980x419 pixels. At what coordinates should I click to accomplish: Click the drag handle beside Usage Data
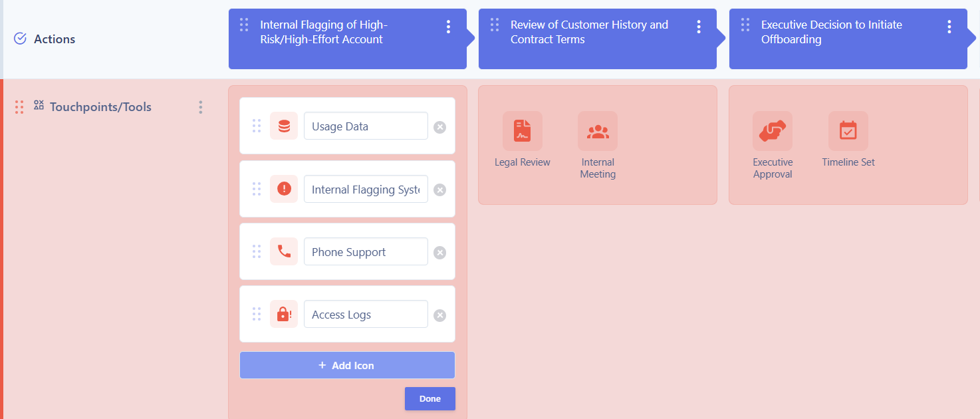click(x=257, y=125)
